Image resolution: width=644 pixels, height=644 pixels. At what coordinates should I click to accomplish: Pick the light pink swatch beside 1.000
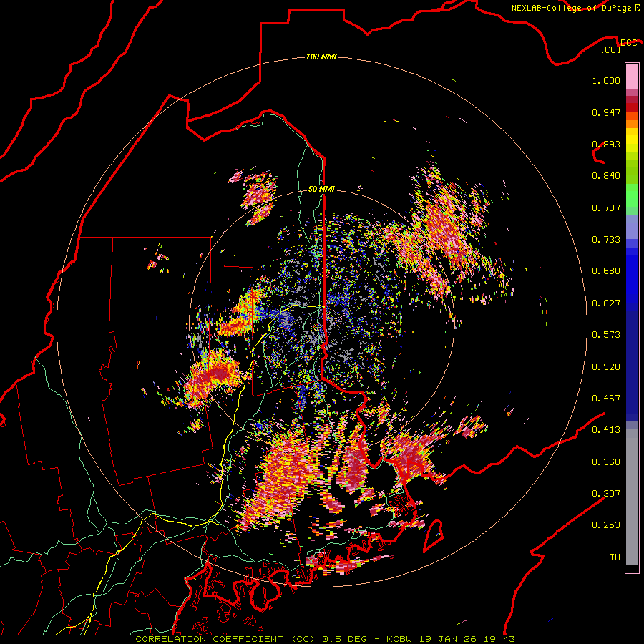click(x=632, y=77)
